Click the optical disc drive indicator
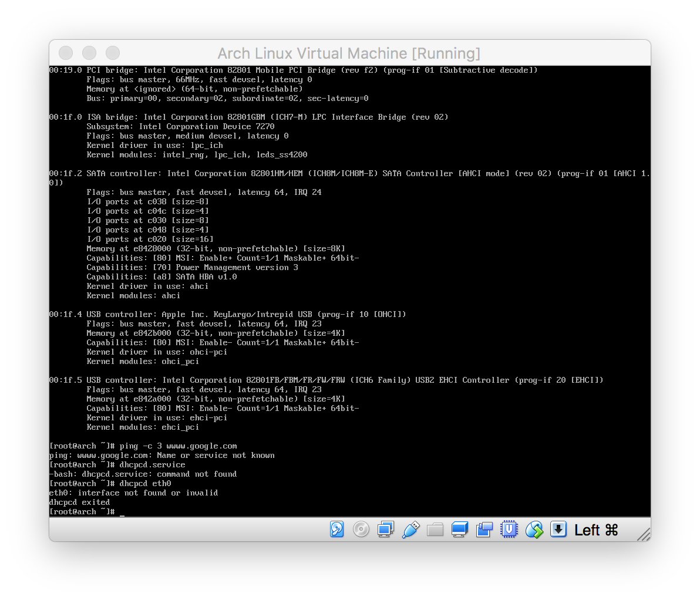 tap(361, 530)
